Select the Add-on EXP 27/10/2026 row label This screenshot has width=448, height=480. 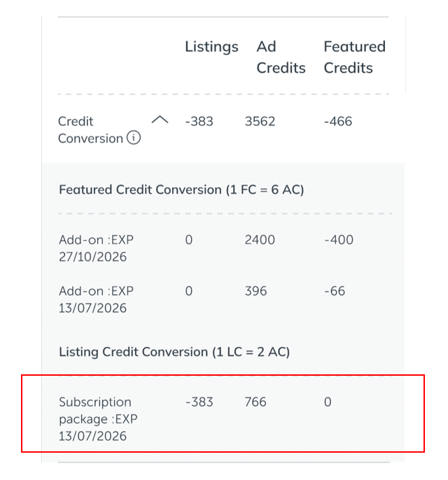pyautogui.click(x=96, y=248)
